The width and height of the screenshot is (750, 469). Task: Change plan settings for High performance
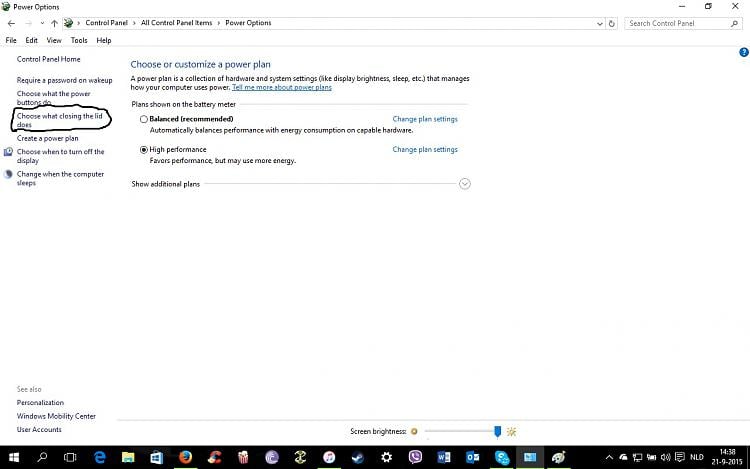click(x=425, y=150)
